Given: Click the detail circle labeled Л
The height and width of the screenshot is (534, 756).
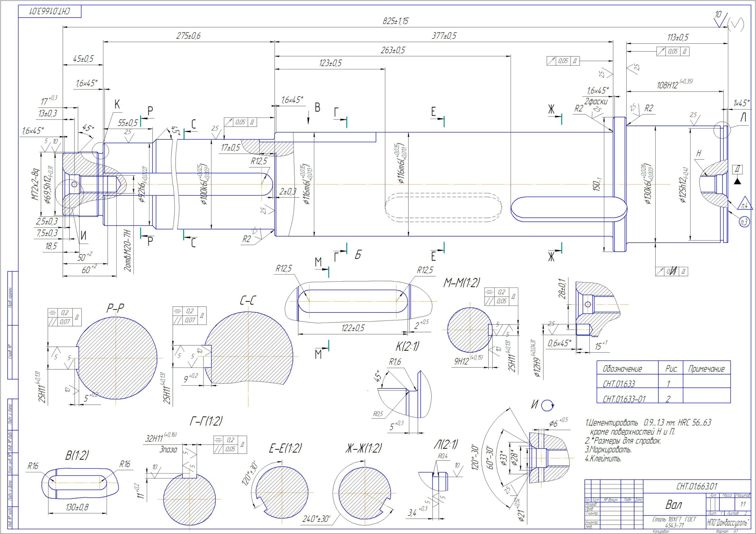Looking at the screenshot, I should click(722, 130).
